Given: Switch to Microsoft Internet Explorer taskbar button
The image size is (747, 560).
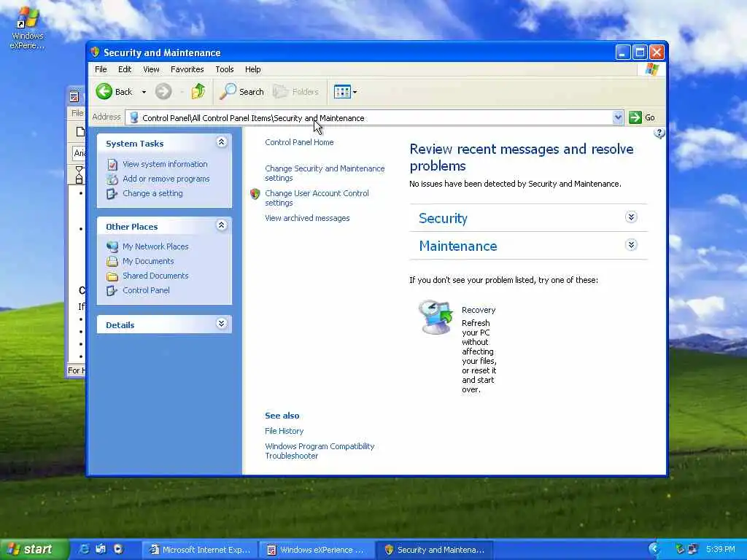Looking at the screenshot, I should (x=201, y=550).
